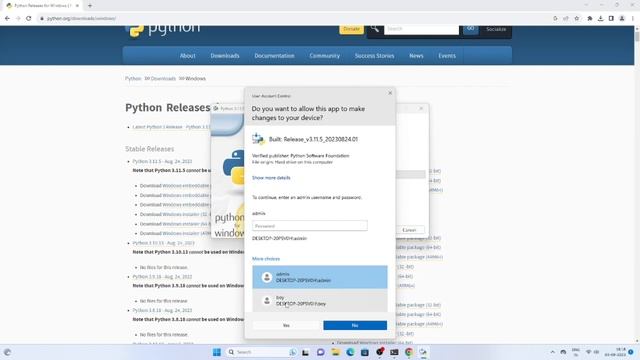Click the More choices link
This screenshot has height=360, width=640.
[x=266, y=259]
